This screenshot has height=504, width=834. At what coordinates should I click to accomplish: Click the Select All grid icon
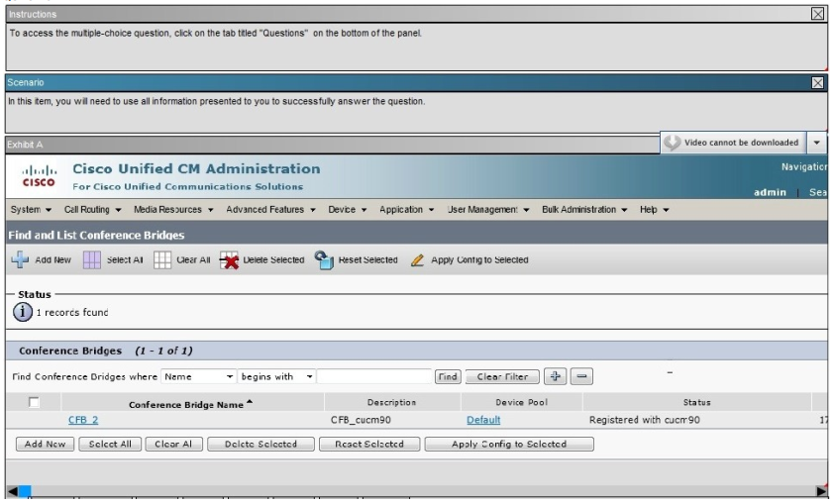pos(91,259)
